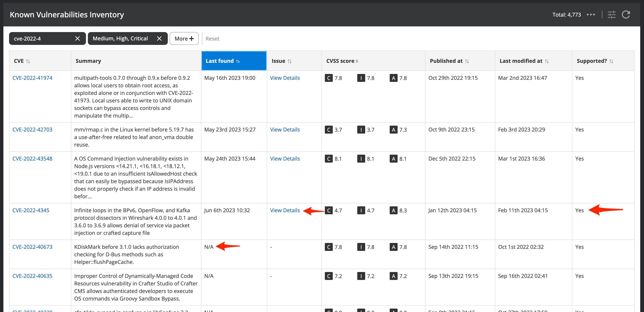Open the three-dot more options menu

pyautogui.click(x=591, y=15)
